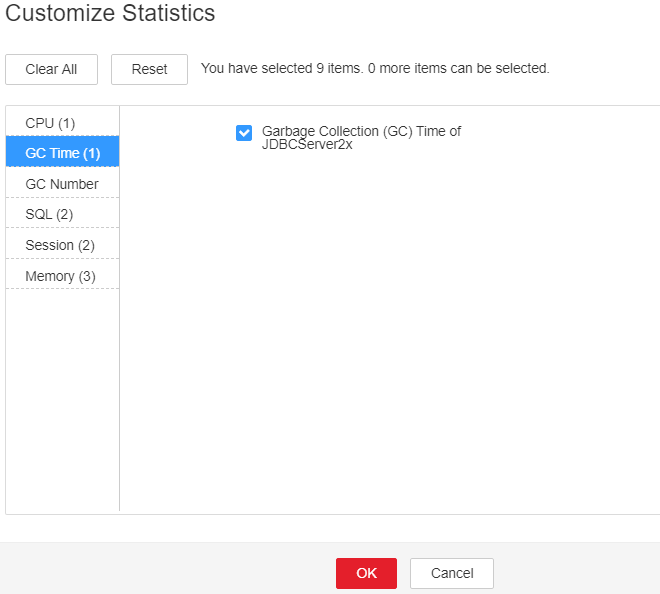Viewport: 660px width, 594px height.
Task: Click the divider between categories and metrics
Action: (120, 309)
